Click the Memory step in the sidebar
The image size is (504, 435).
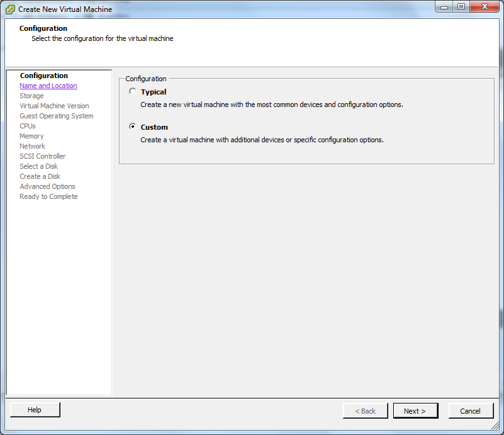point(31,136)
